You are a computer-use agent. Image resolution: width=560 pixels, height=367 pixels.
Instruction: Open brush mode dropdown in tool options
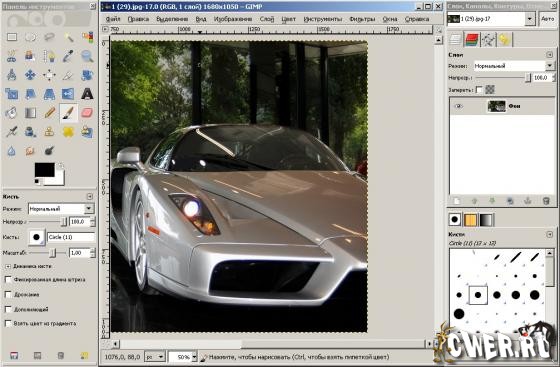click(x=61, y=209)
